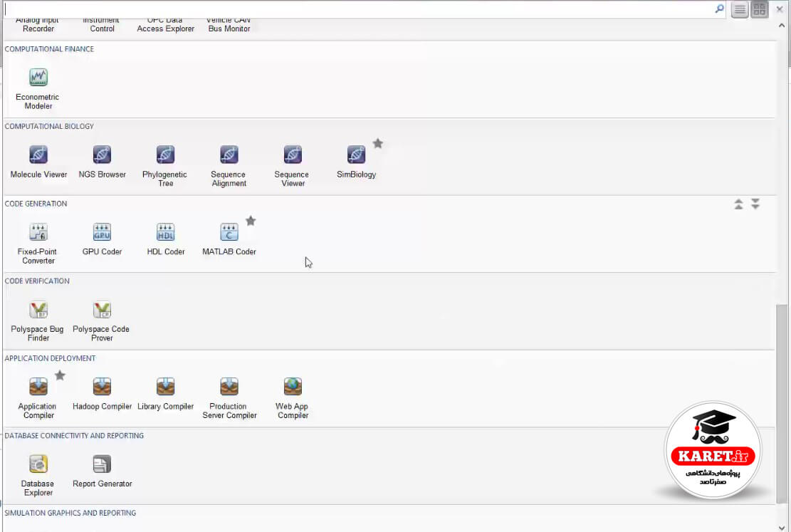791x532 pixels.
Task: Click the scrollbar up arrow
Action: [x=782, y=25]
